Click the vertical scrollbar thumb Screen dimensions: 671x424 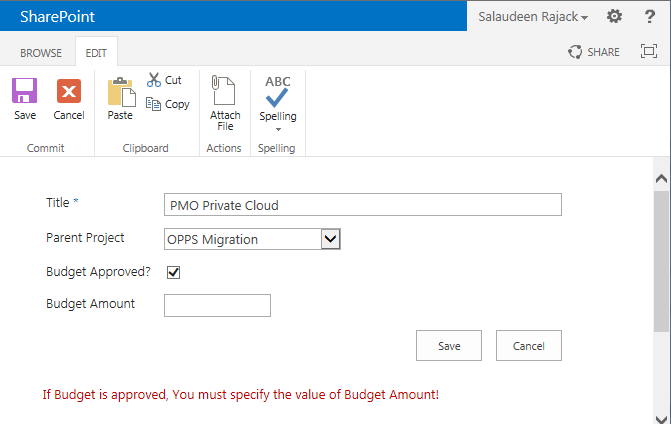pyautogui.click(x=661, y=262)
